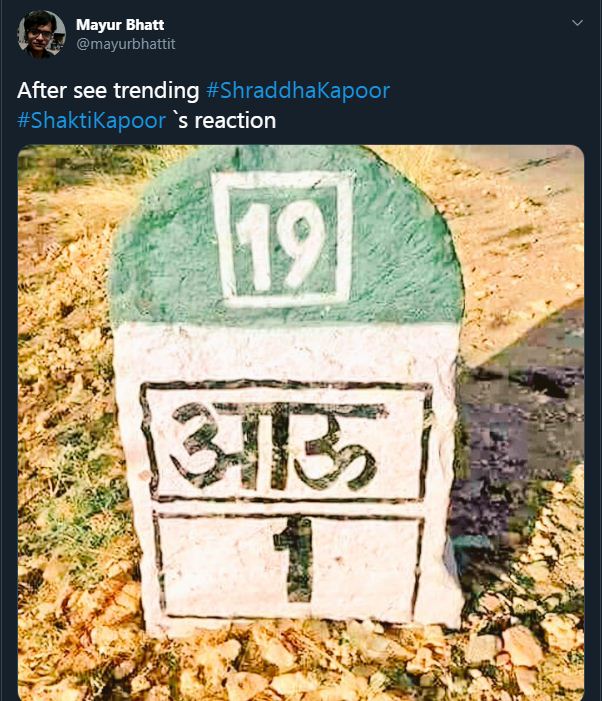Click the "`s reaction" text in tweet
The height and width of the screenshot is (701, 602).
tap(224, 120)
